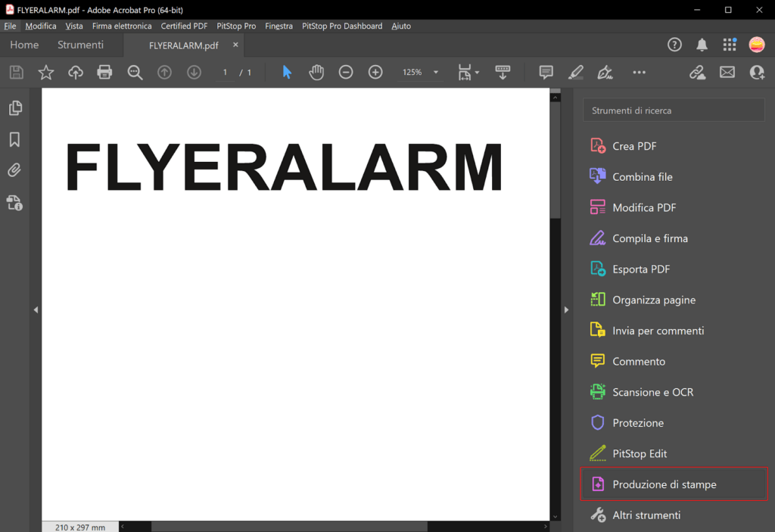Click the Zoom in plus icon
The height and width of the screenshot is (532, 775).
(375, 72)
